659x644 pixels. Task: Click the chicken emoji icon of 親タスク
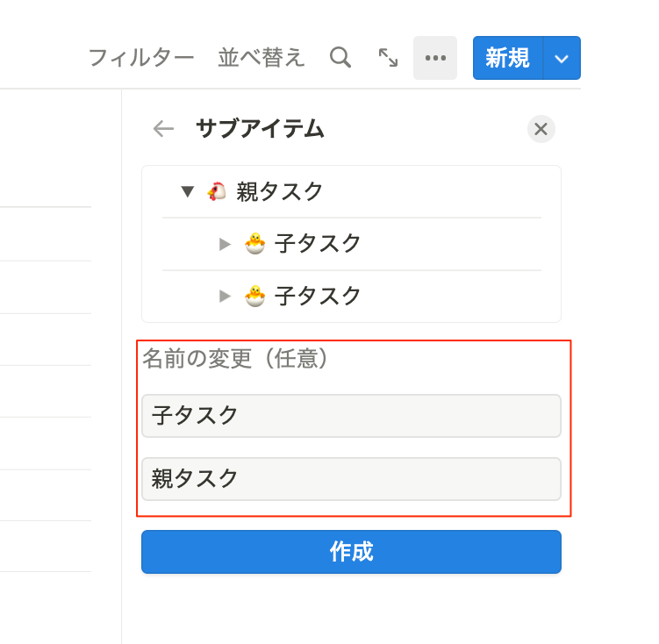(x=217, y=191)
